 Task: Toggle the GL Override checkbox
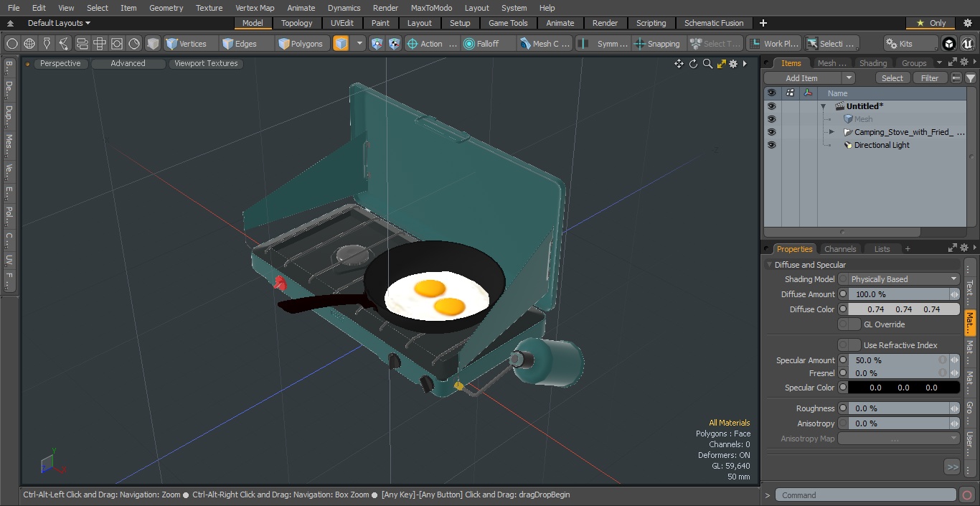pyautogui.click(x=849, y=324)
